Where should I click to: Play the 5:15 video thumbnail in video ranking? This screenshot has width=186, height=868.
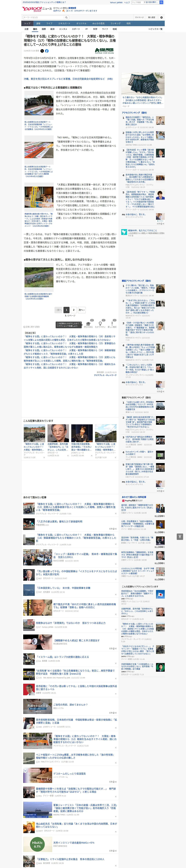point(160,420)
